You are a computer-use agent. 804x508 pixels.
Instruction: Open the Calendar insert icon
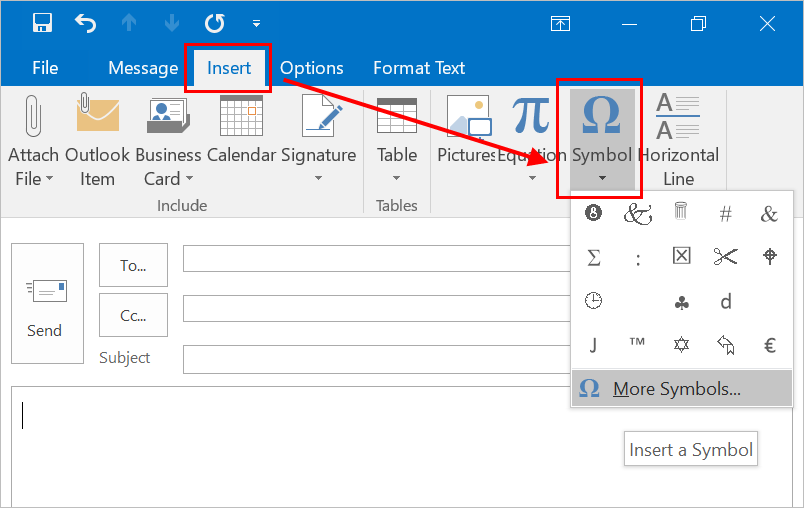[x=240, y=116]
